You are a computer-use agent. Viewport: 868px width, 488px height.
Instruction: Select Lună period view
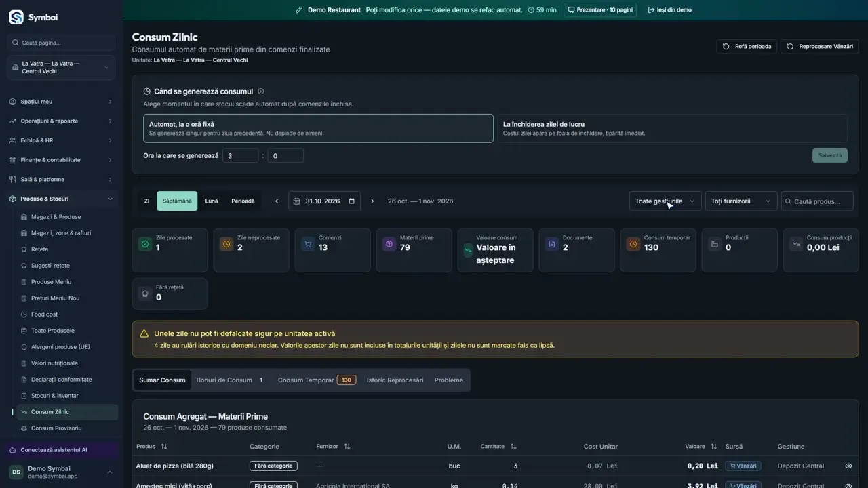[212, 201]
